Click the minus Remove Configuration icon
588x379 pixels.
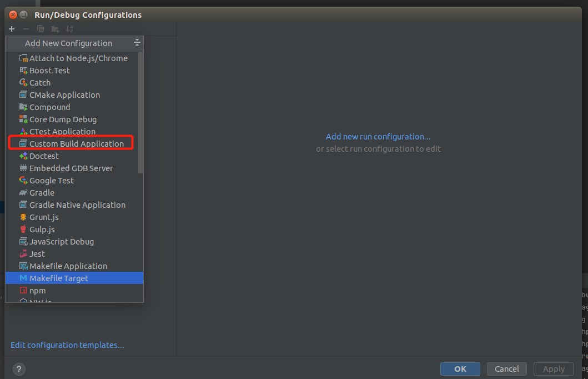(26, 29)
